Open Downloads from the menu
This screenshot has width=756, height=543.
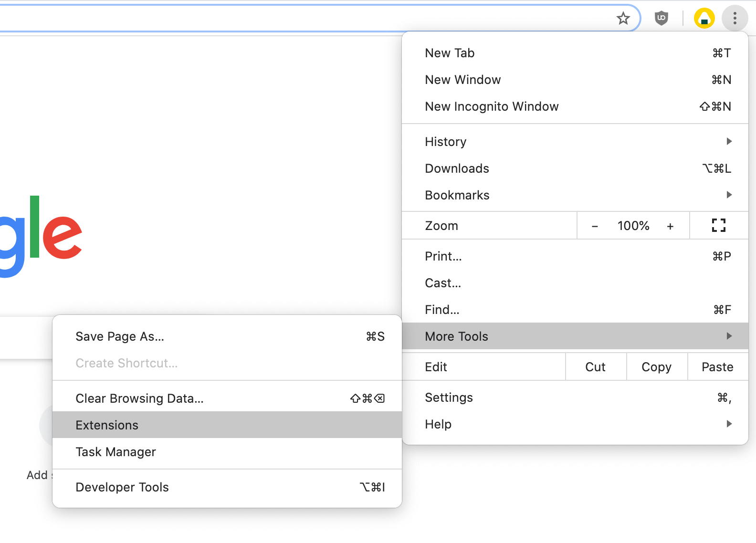(x=575, y=168)
